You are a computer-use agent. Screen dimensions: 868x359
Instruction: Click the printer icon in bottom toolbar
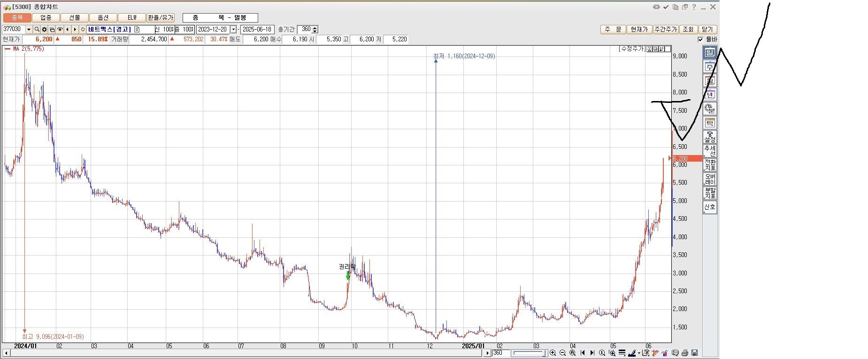[x=685, y=353]
